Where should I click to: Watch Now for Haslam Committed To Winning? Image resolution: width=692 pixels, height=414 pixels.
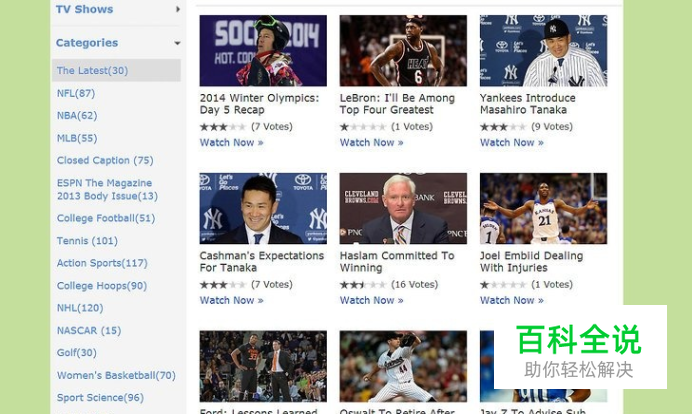371,300
